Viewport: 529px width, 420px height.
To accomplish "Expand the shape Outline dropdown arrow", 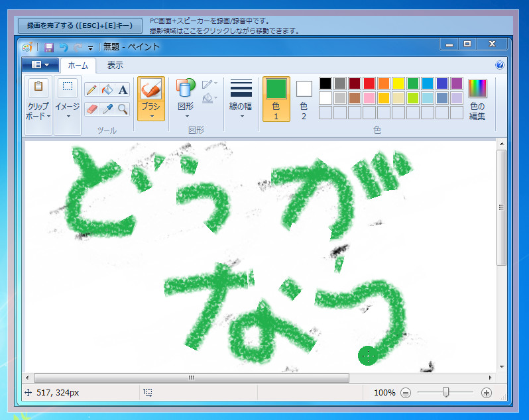I will tap(215, 83).
